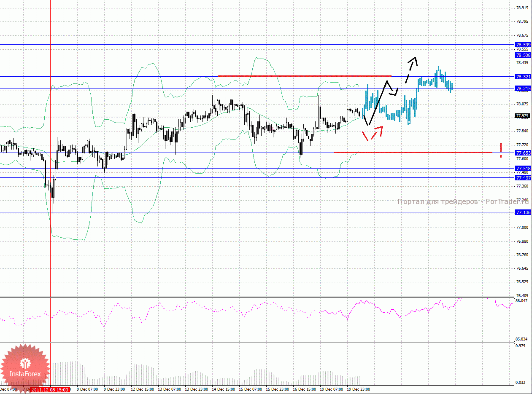Select the 78.599 price level label
This screenshot has width=532, height=394.
pos(523,45)
